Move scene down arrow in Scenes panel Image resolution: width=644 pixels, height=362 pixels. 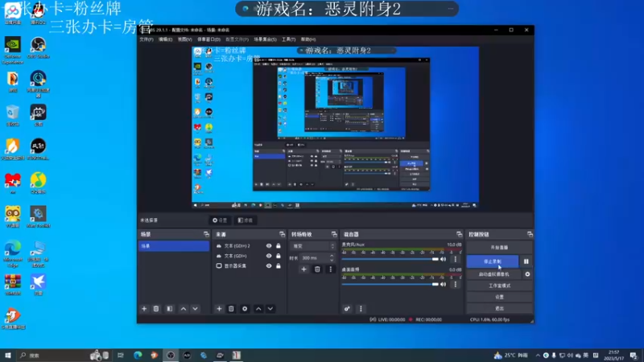pyautogui.click(x=195, y=309)
